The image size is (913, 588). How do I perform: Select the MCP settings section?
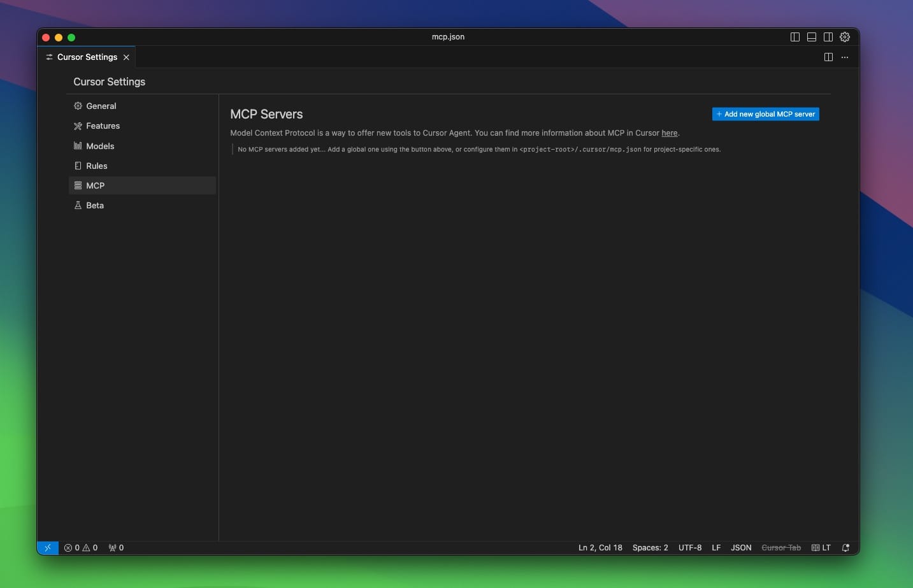pos(142,185)
